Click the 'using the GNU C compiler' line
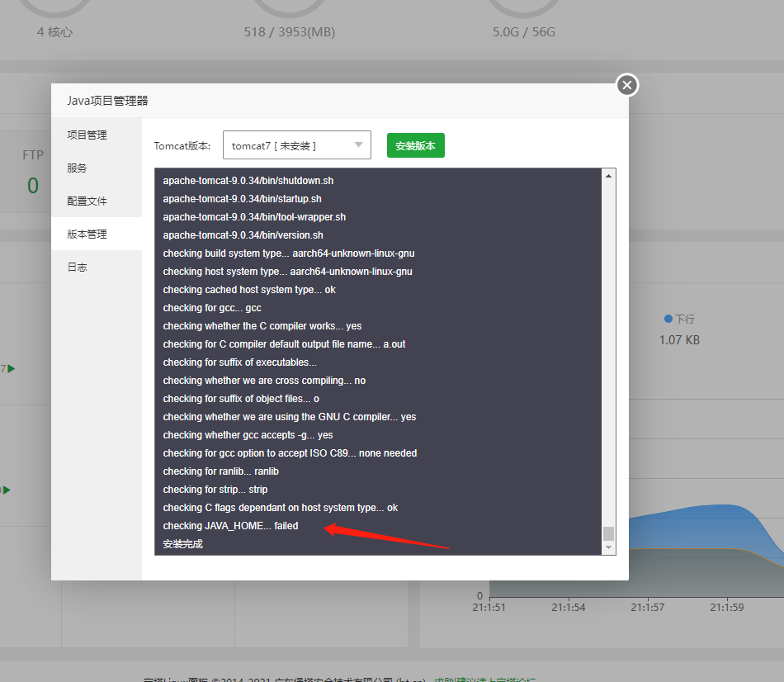784x682 pixels. tap(290, 417)
